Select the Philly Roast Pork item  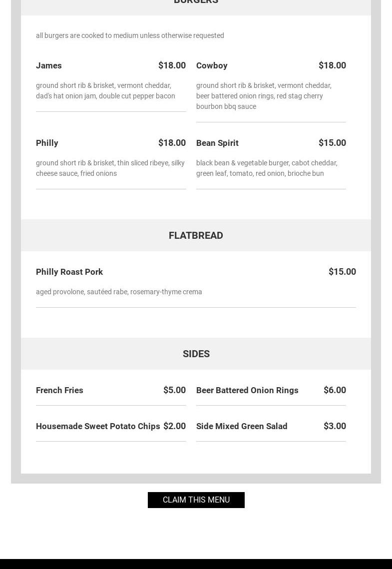coord(69,272)
